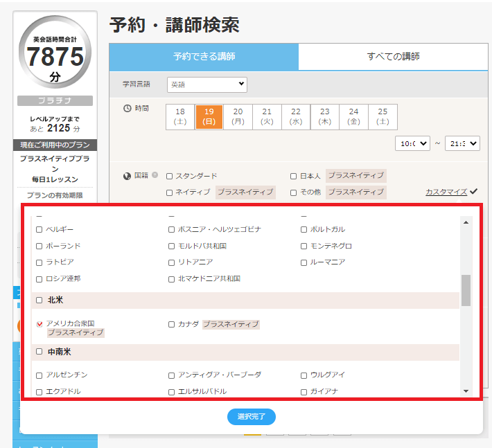Open the end time 21:3 dropdown
492x448 pixels.
coord(462,143)
